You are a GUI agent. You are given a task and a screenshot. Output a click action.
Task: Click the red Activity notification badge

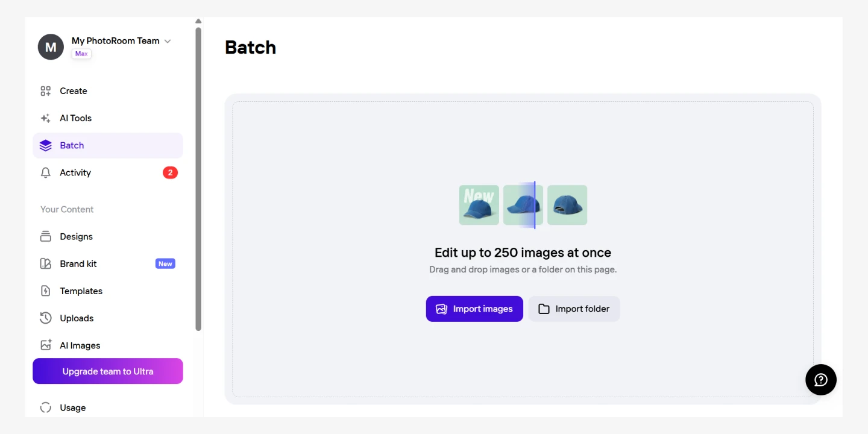(x=170, y=173)
